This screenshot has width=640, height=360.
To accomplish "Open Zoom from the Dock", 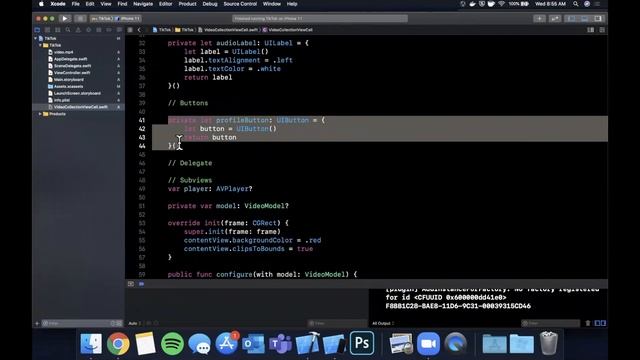I will [x=428, y=343].
